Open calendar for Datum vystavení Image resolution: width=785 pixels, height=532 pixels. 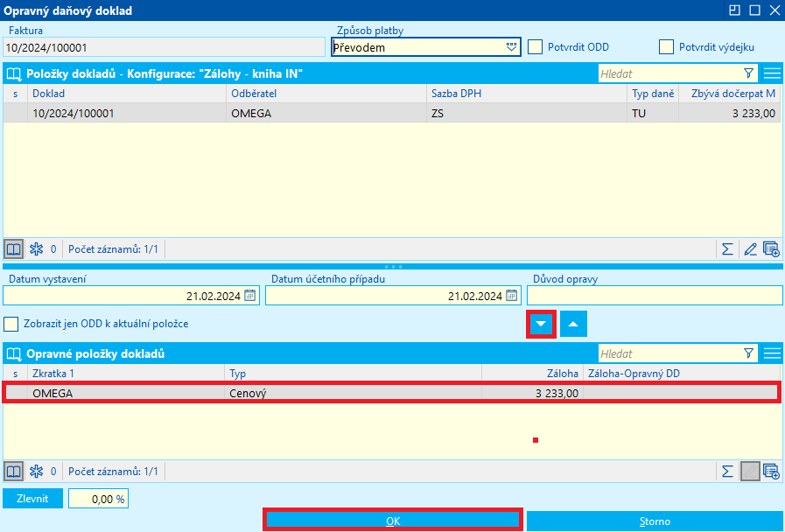tap(249, 295)
